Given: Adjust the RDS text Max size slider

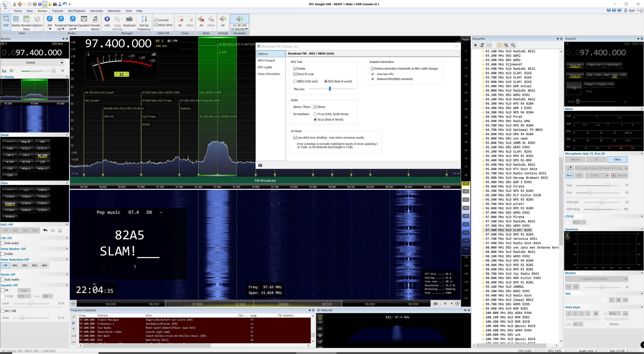Looking at the screenshot, I should click(330, 89).
